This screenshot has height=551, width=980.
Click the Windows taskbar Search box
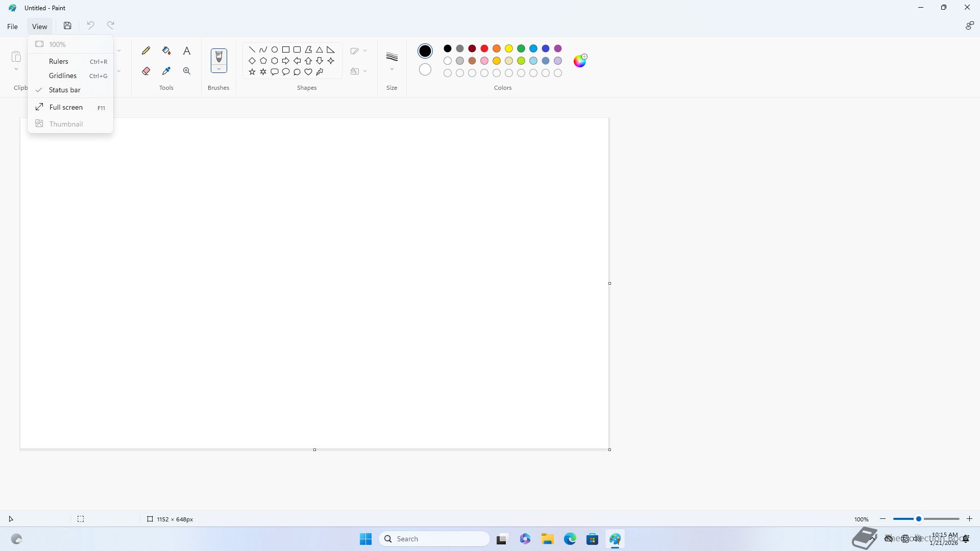pyautogui.click(x=435, y=539)
